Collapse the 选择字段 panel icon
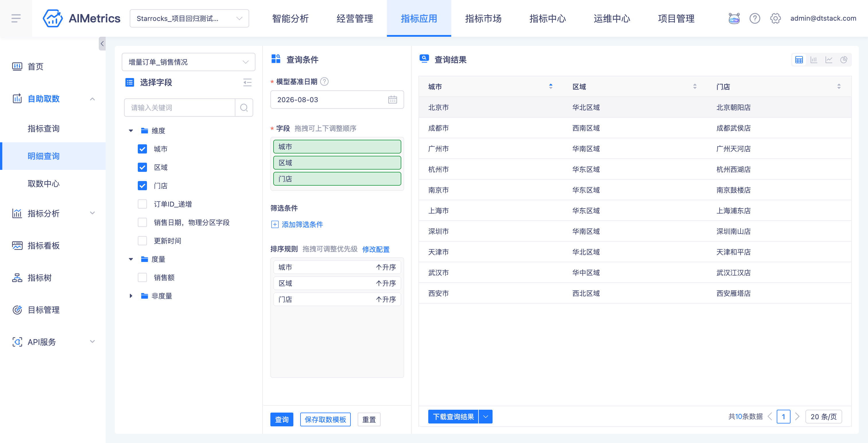This screenshot has height=443, width=868. [247, 83]
